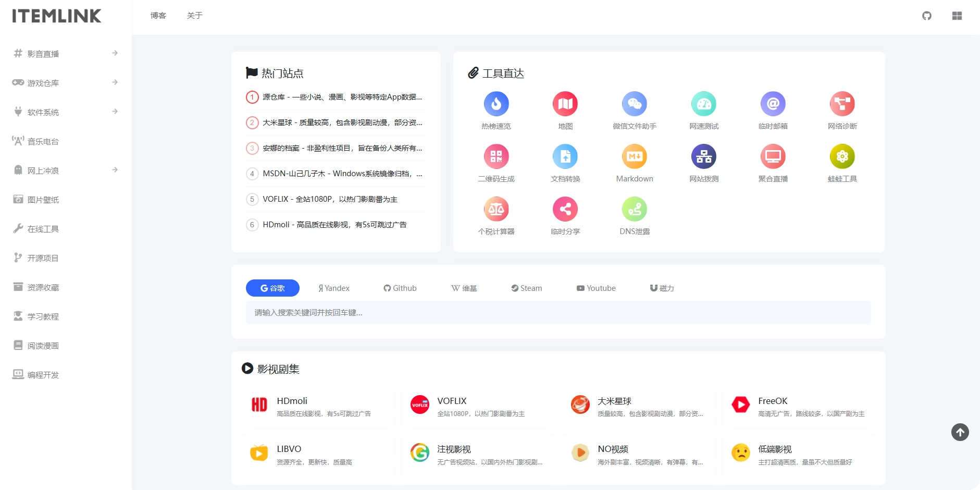Open the HDmoli site card
This screenshot has height=490, width=980.
[x=318, y=406]
